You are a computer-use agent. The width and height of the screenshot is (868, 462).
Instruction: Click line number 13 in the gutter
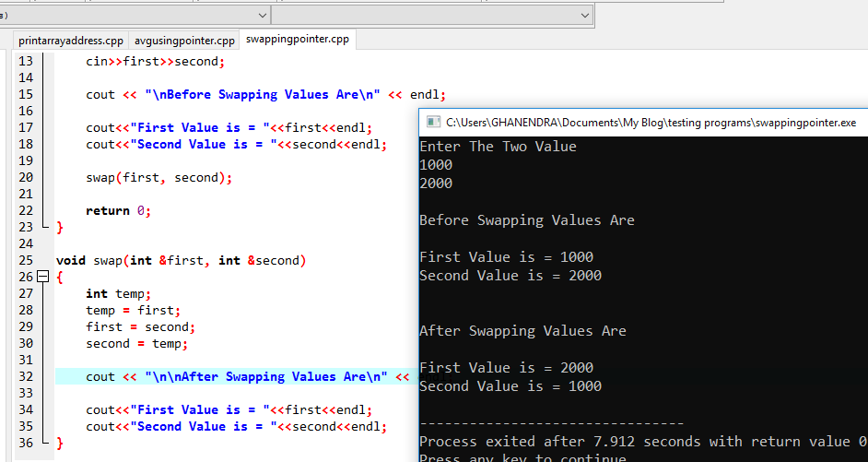[x=26, y=61]
